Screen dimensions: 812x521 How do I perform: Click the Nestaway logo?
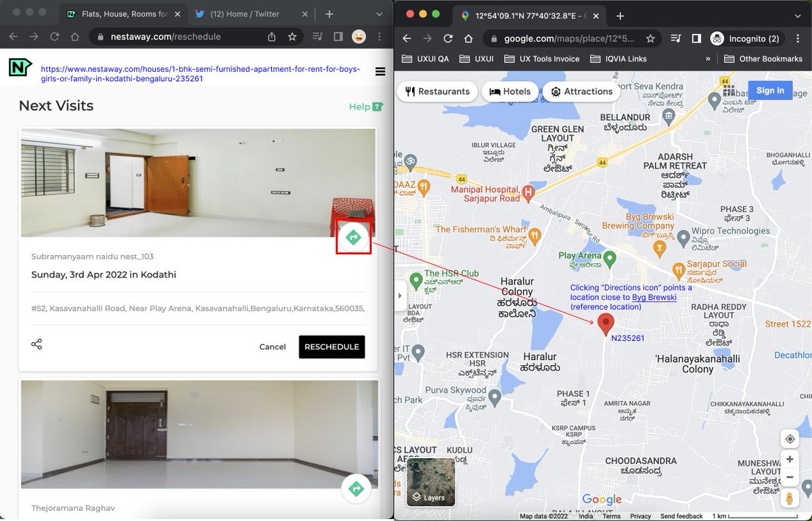coord(20,68)
